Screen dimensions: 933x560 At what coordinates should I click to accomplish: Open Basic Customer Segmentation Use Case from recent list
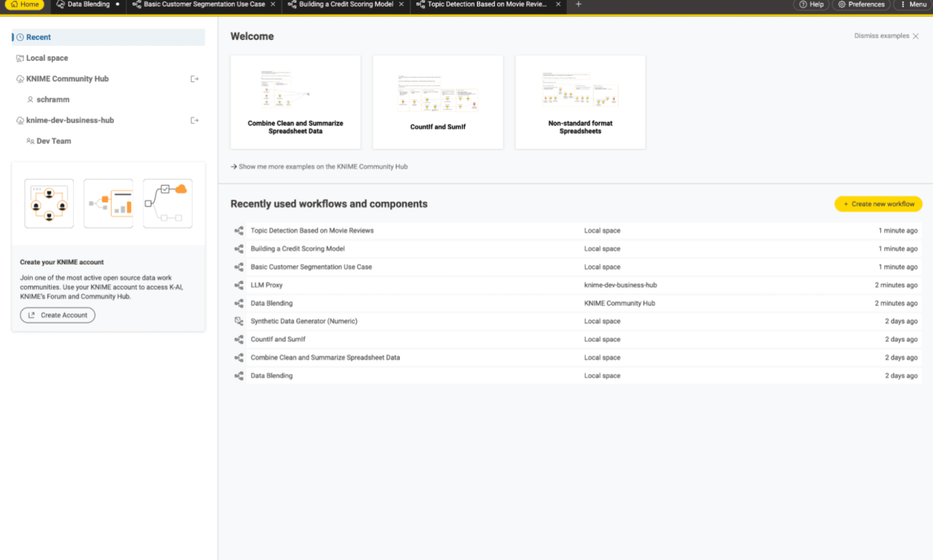click(311, 267)
